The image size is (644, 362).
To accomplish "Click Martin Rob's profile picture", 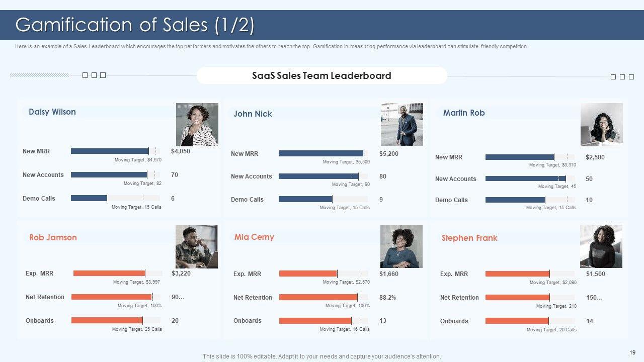I will click(x=601, y=124).
